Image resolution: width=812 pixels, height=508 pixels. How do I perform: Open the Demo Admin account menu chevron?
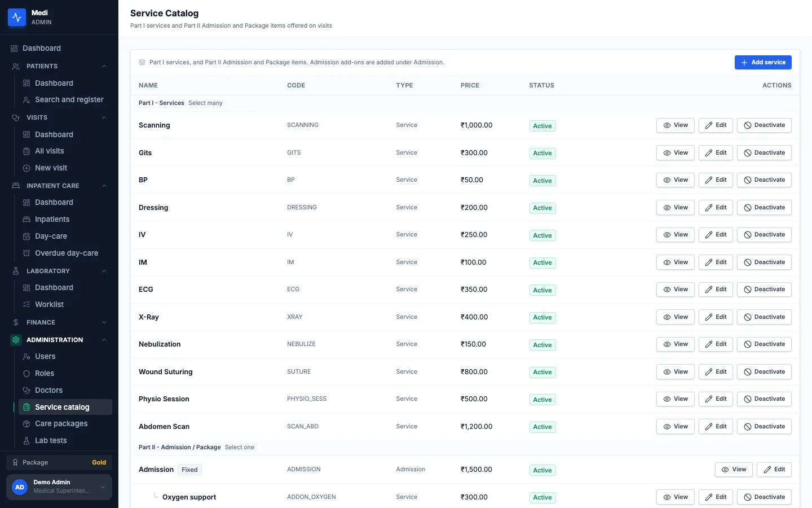click(x=103, y=487)
